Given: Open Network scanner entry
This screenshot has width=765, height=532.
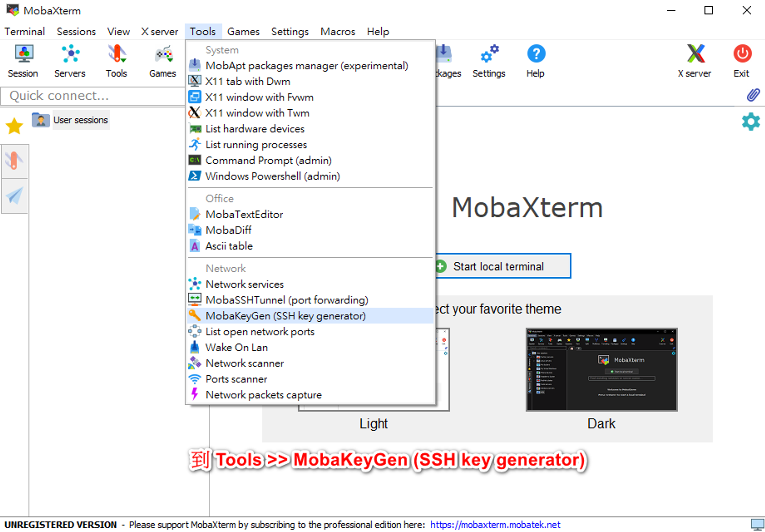Looking at the screenshot, I should point(310,363).
